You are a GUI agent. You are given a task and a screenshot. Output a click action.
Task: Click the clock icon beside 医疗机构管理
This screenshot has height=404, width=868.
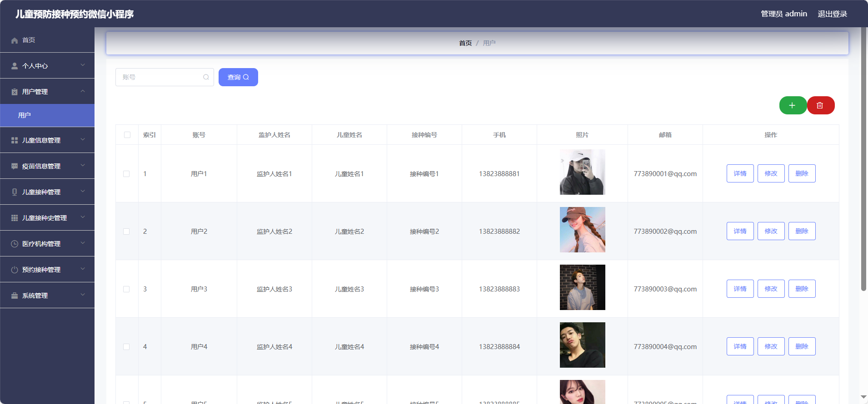pyautogui.click(x=15, y=244)
